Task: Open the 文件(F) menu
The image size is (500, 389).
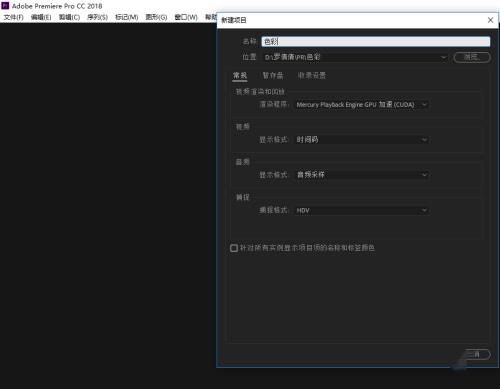Action: click(x=14, y=17)
